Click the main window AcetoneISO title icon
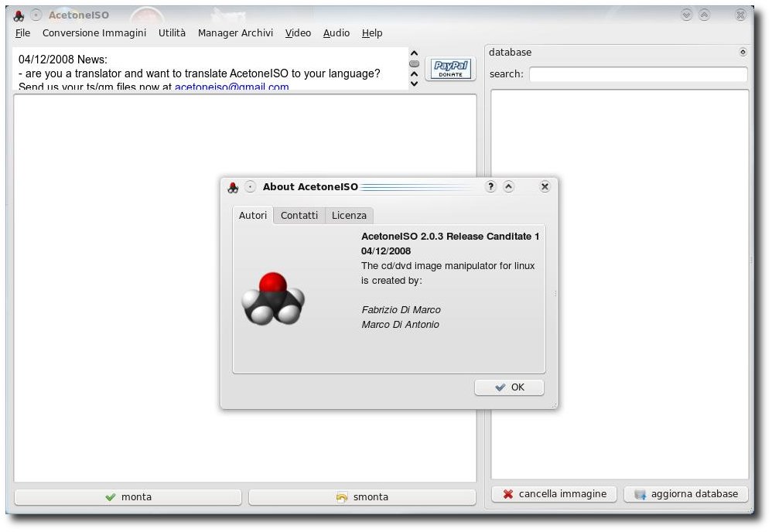 pyautogui.click(x=19, y=15)
